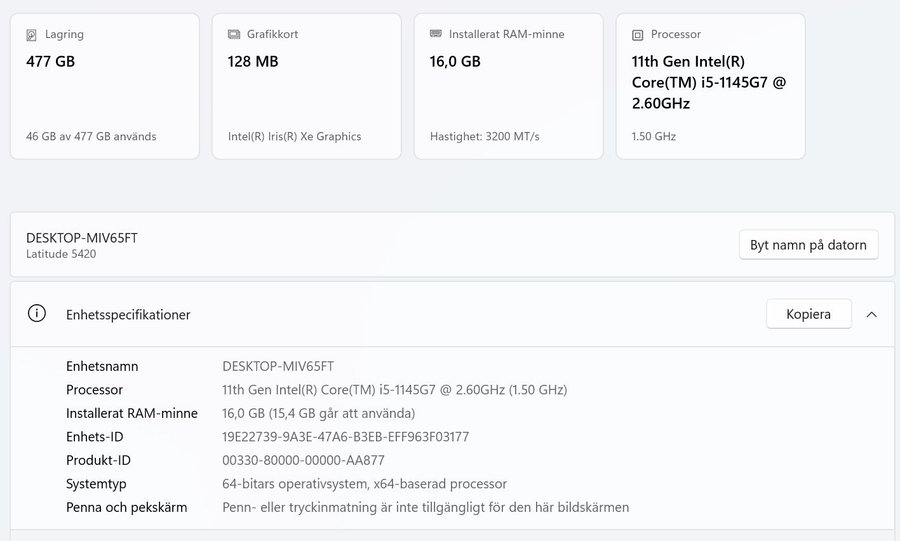Click the Intel(R) Iris(R) Xe Graphics label
The height and width of the screenshot is (541, 900).
click(294, 136)
